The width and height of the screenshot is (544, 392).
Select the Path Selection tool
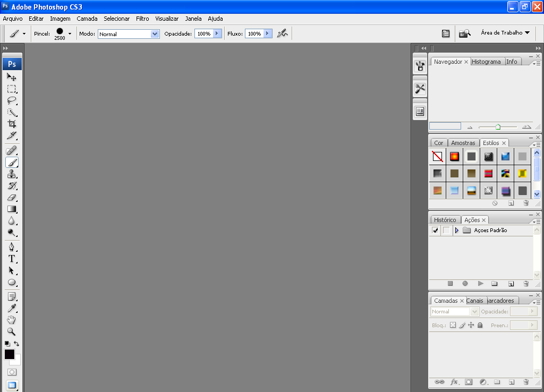pyautogui.click(x=12, y=270)
